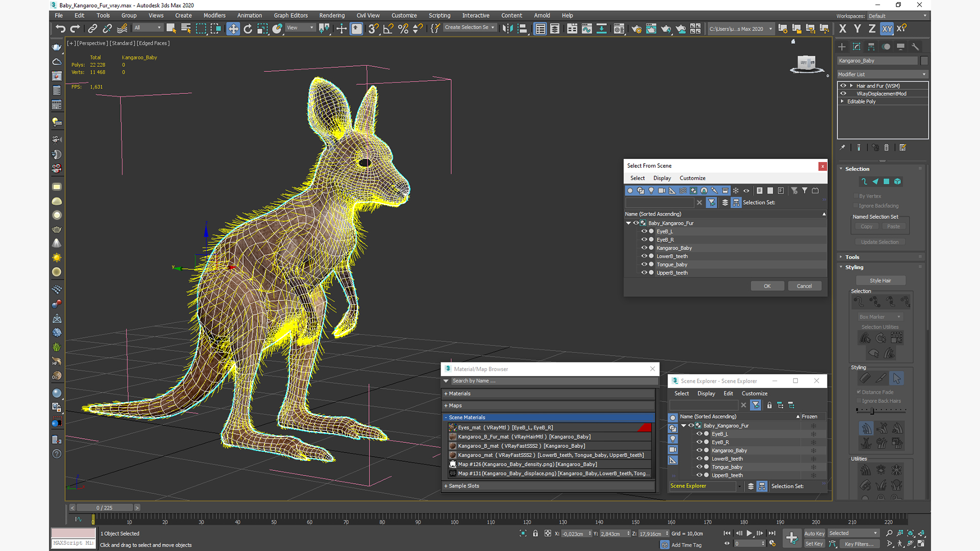Open the selection filter All dropdown

coord(148,28)
